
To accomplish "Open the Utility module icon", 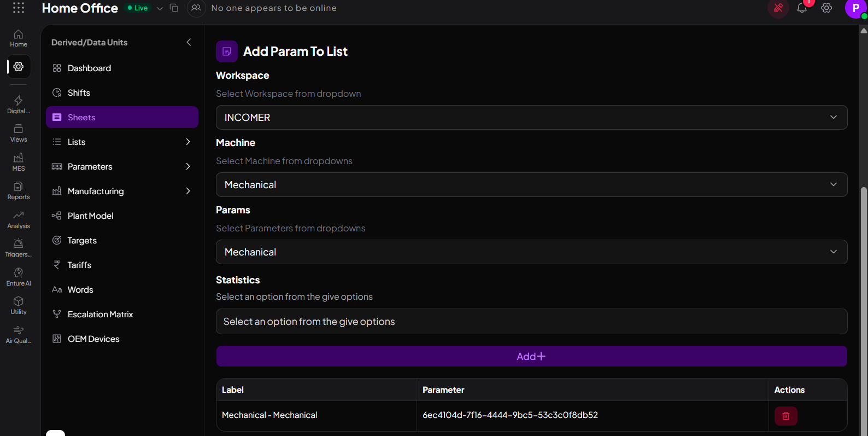I will pos(19,306).
